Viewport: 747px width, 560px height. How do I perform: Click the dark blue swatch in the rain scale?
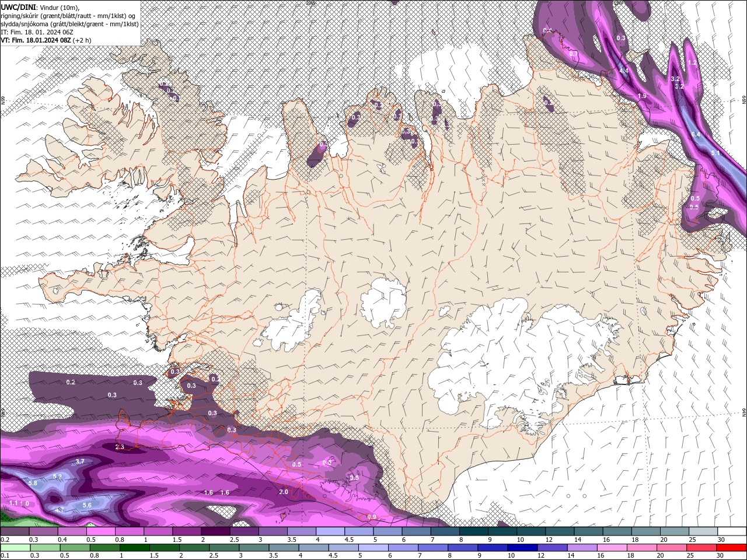(x=522, y=548)
